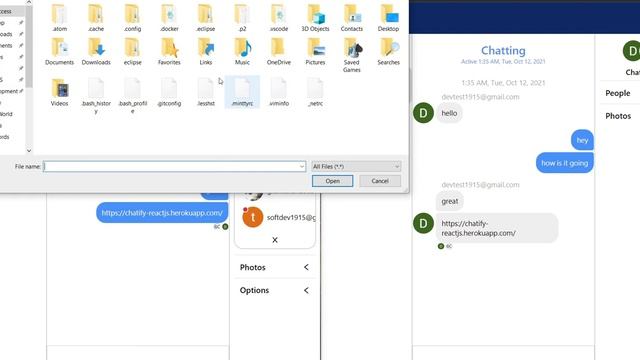This screenshot has height=360, width=640.
Task: Select the .viminfo file
Action: point(279,93)
